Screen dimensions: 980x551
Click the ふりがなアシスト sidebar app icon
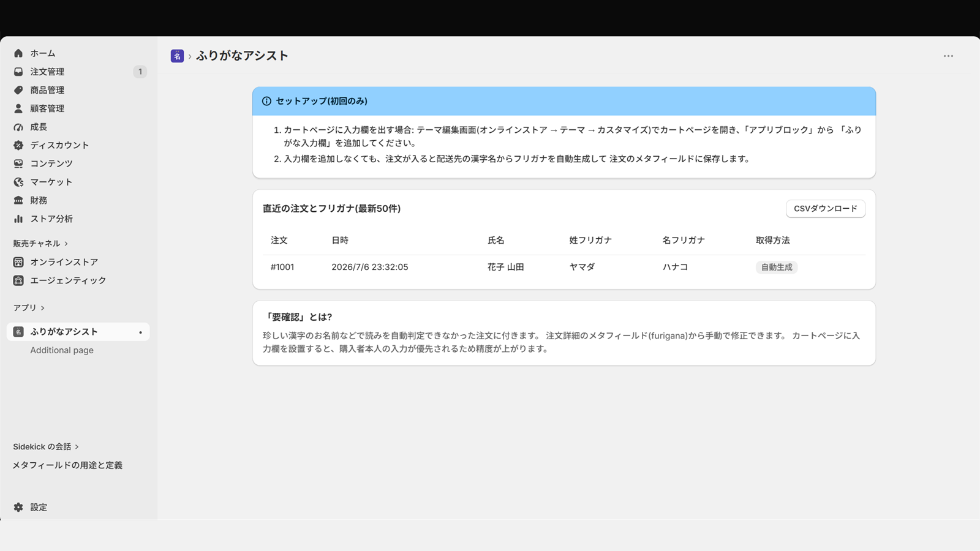[18, 332]
